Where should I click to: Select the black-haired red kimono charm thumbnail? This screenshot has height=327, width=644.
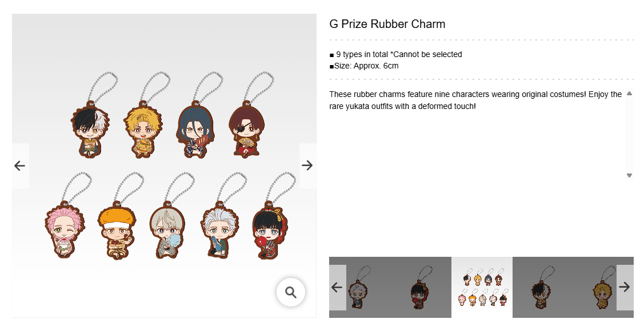point(421,287)
